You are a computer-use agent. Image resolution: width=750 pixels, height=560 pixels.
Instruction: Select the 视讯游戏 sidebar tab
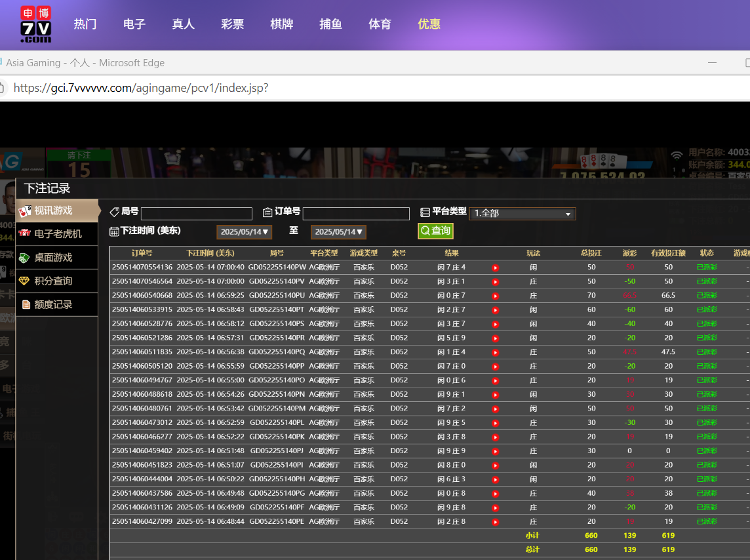56,210
